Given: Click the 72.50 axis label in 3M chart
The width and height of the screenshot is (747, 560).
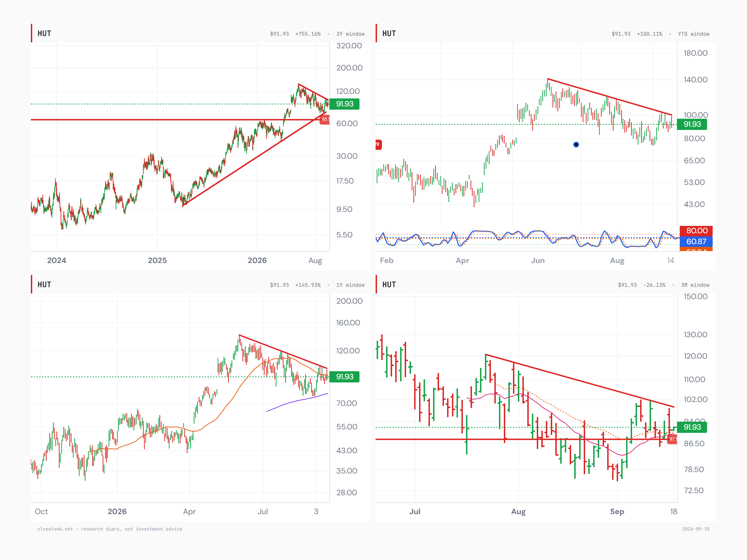Looking at the screenshot, I should (x=693, y=491).
